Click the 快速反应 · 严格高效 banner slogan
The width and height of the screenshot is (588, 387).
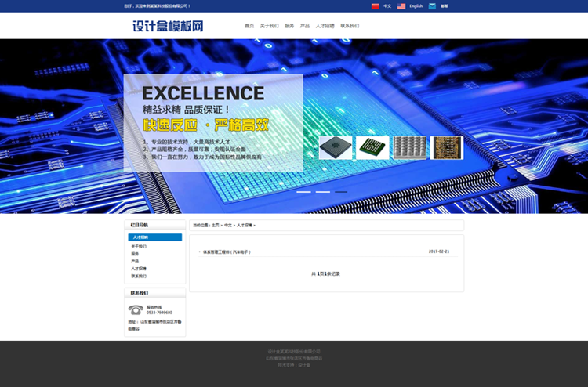206,125
